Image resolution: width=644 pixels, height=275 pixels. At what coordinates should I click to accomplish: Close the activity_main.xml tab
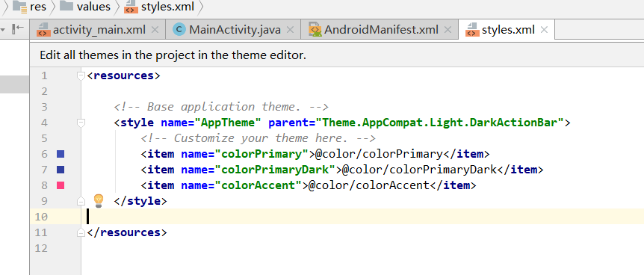pos(155,30)
